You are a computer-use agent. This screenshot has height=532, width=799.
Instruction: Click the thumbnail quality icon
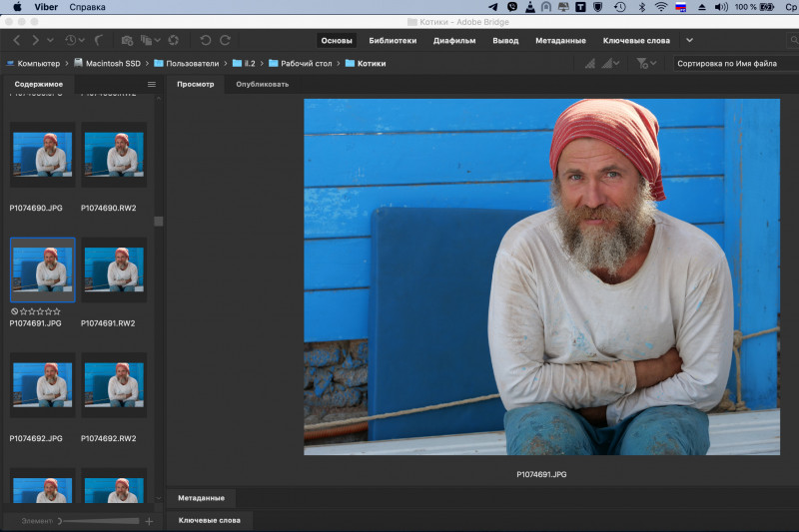coord(590,64)
